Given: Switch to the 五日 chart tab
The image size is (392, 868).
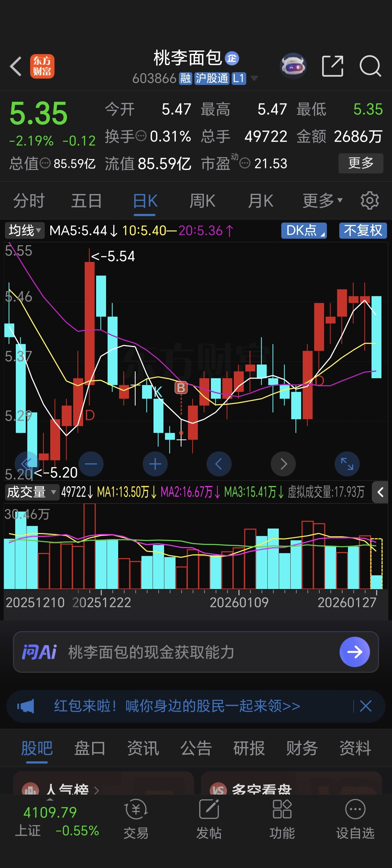Looking at the screenshot, I should [87, 201].
